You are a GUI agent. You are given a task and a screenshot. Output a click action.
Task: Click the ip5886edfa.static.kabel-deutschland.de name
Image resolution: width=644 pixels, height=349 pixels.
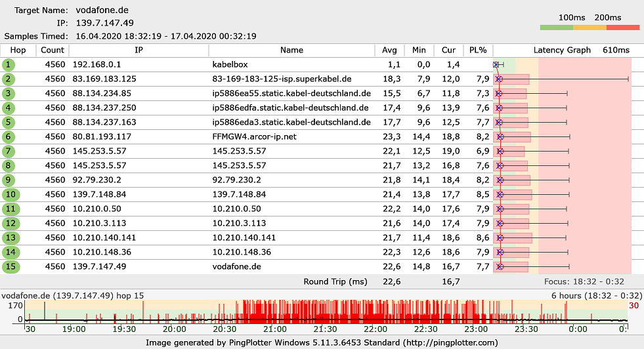pyautogui.click(x=290, y=108)
